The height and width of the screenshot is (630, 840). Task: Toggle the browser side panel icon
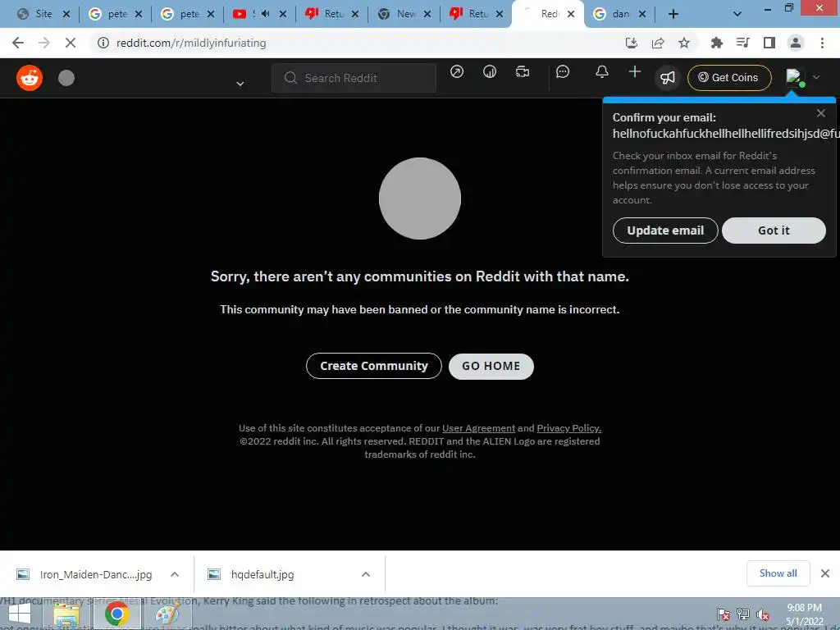point(769,43)
